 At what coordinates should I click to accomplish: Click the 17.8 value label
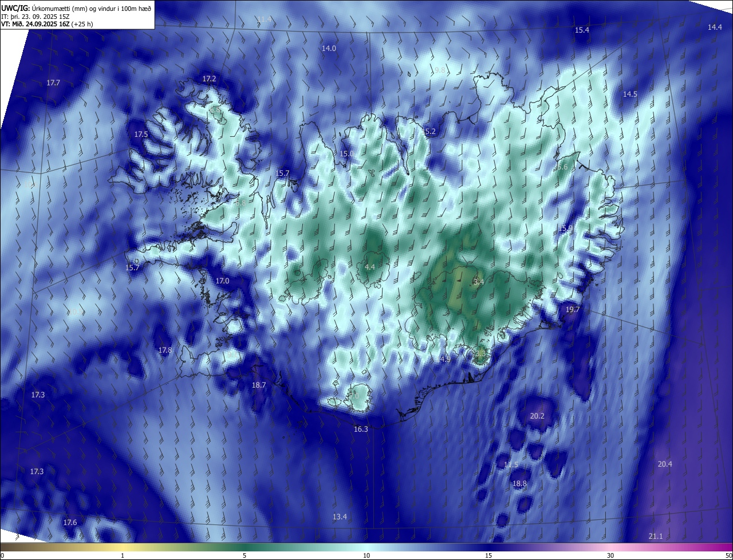(165, 349)
